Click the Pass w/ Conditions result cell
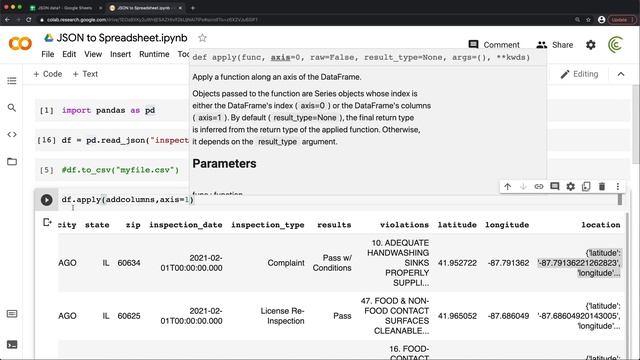 (x=332, y=263)
